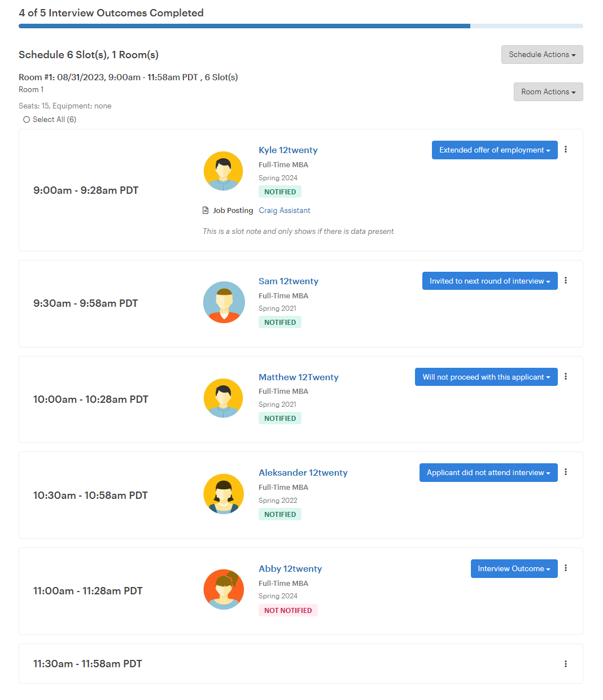The height and width of the screenshot is (700, 603).
Task: Open the Craig Assistant job posting link
Action: [x=285, y=211]
